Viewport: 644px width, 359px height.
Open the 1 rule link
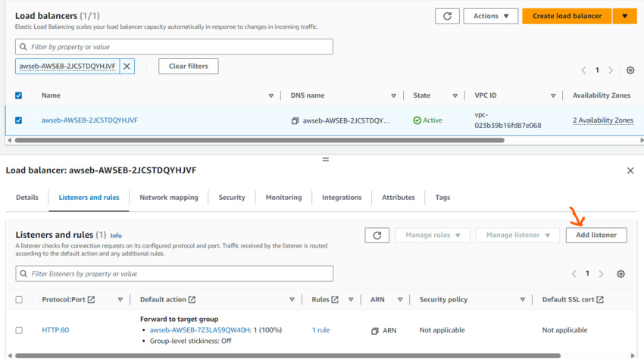pyautogui.click(x=320, y=330)
